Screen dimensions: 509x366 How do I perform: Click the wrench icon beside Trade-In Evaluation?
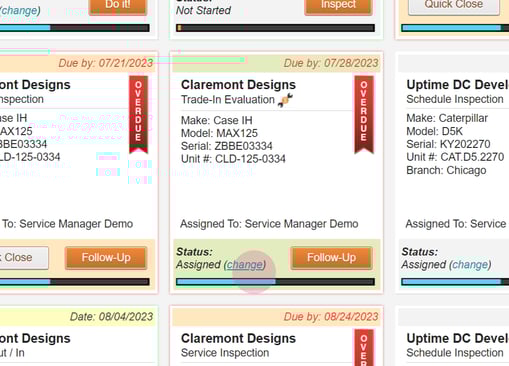coord(285,100)
